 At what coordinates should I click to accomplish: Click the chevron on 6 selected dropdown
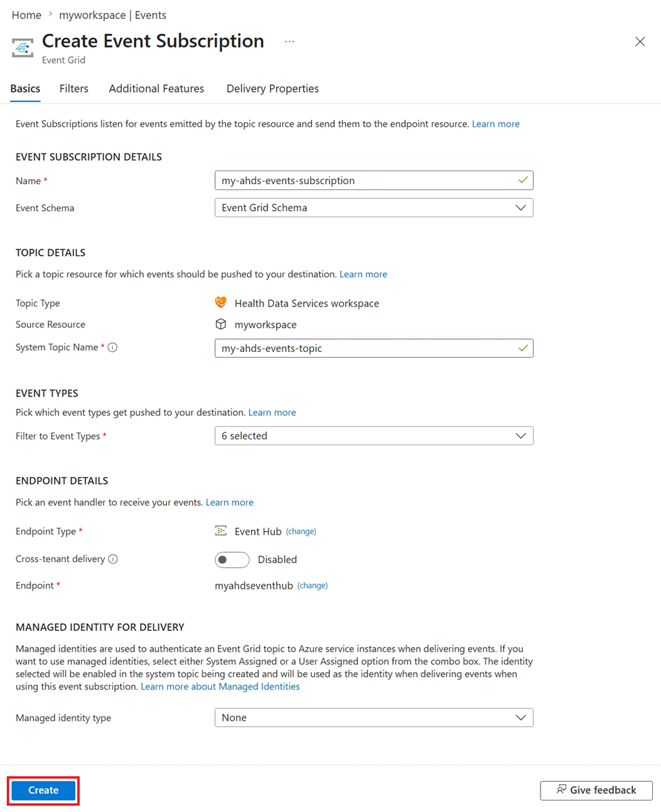pyautogui.click(x=520, y=436)
